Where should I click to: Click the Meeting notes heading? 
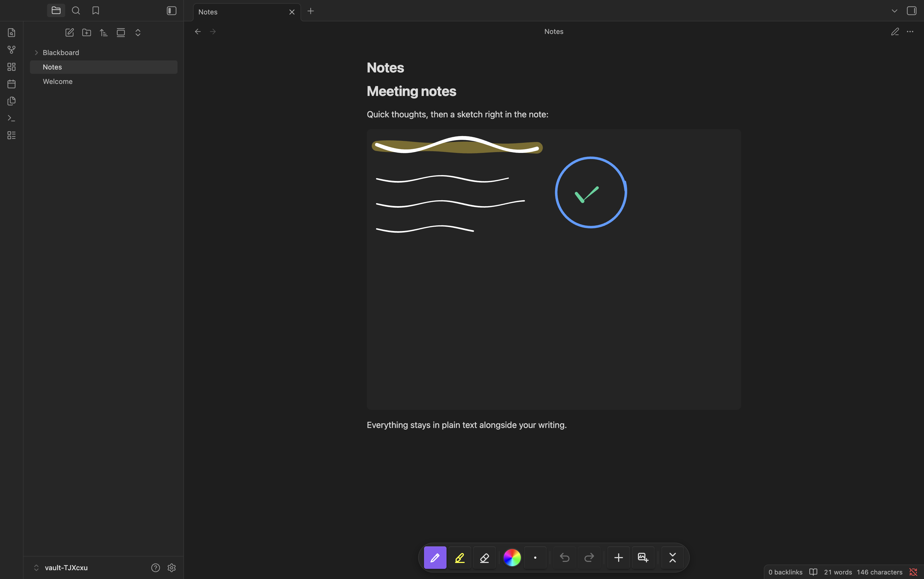[x=412, y=91]
